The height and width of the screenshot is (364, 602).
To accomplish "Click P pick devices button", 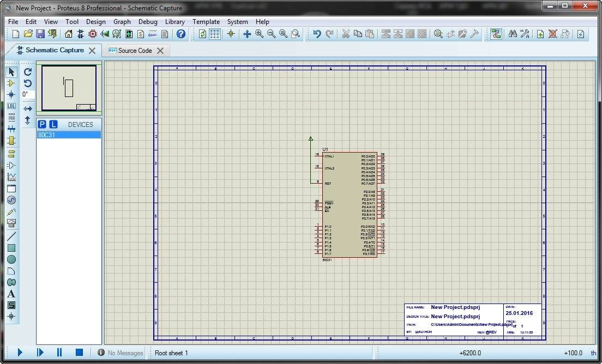I will (42, 124).
